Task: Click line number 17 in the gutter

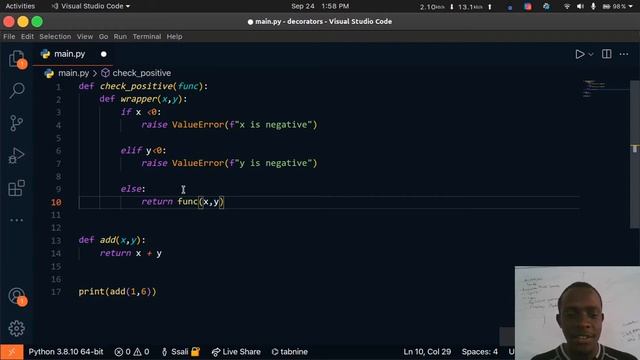Action: click(56, 292)
